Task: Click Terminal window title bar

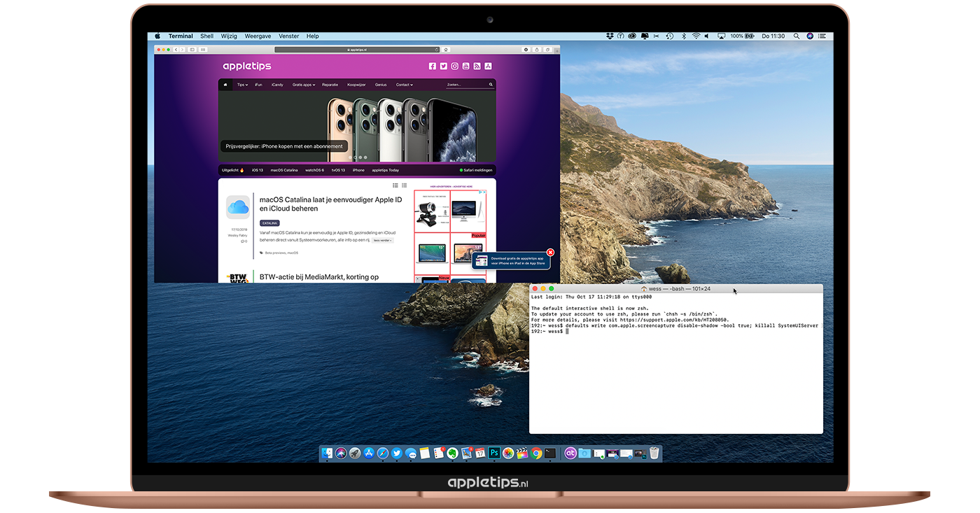Action: 675,288
